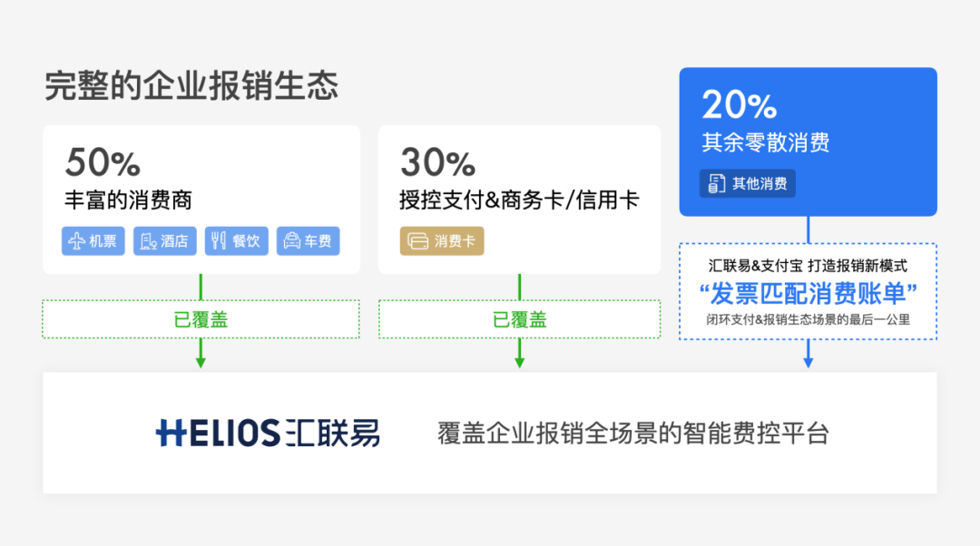
Task: Click the car icon in 车费 tag
Action: tap(290, 241)
